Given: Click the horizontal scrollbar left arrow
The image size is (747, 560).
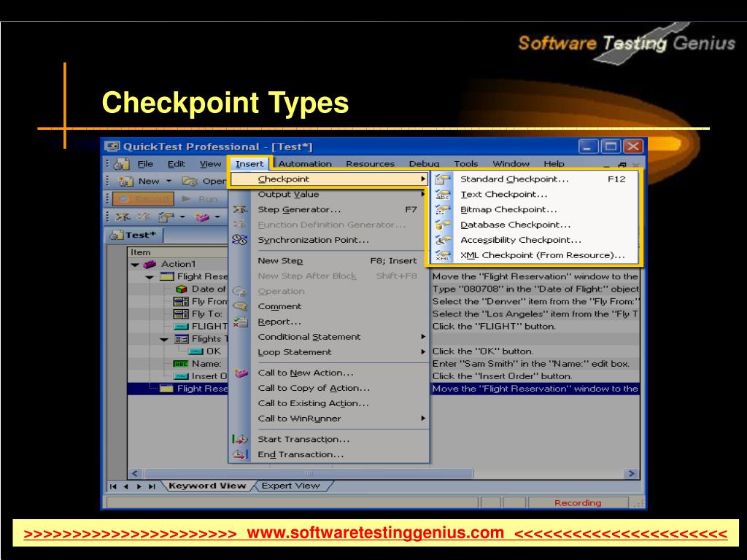Looking at the screenshot, I should point(135,473).
